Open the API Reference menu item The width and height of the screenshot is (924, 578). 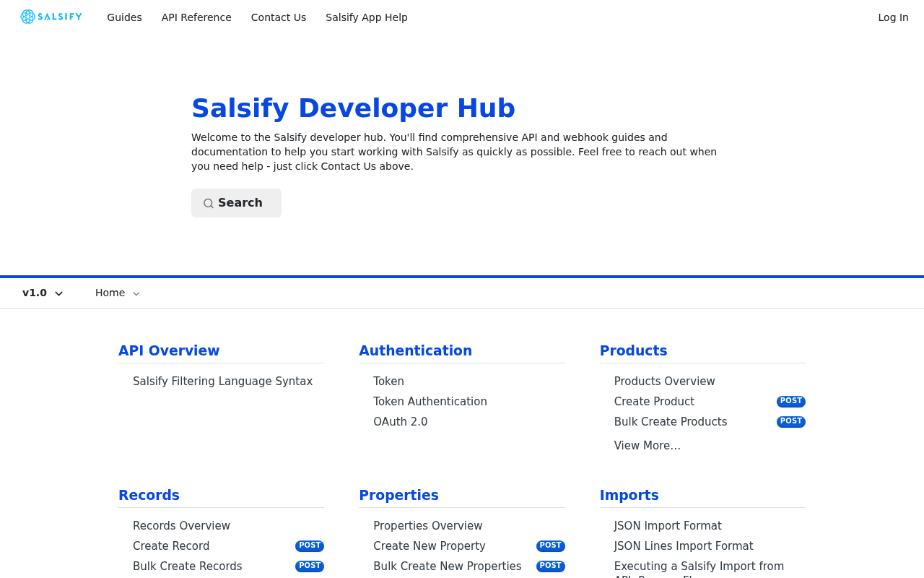tap(196, 17)
